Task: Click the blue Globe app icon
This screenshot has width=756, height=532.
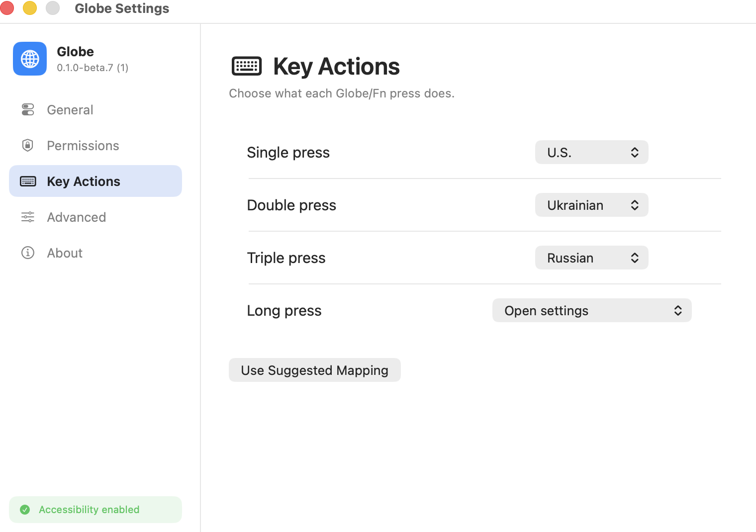Action: 30,59
